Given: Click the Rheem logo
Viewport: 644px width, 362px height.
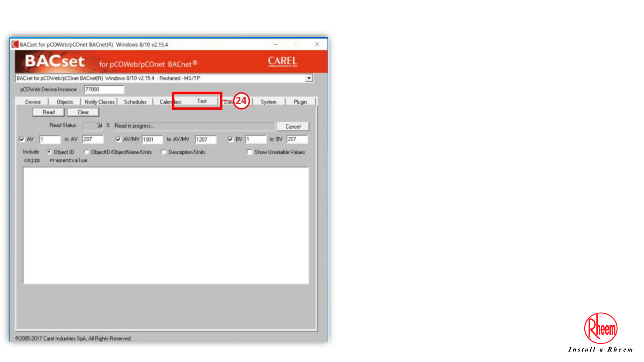Looking at the screenshot, I should click(x=601, y=329).
